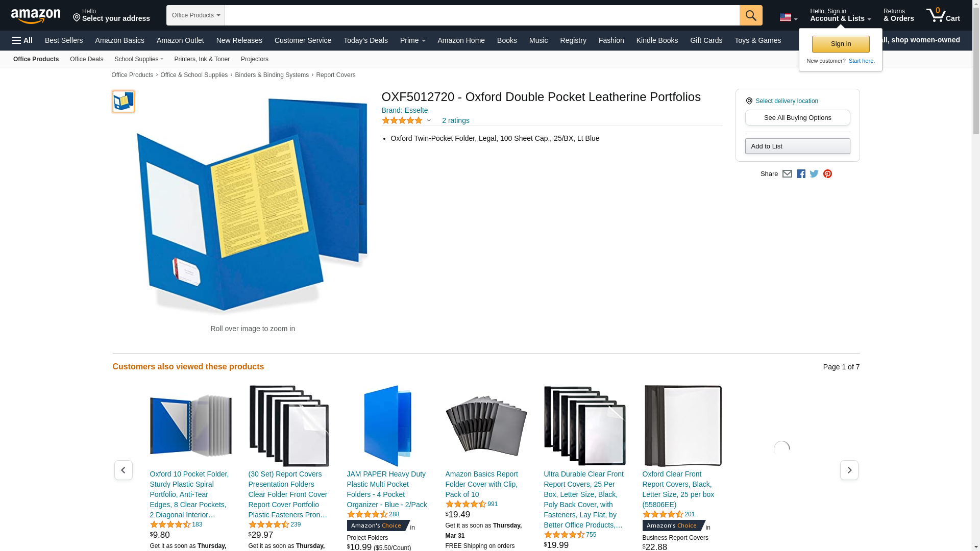980x551 pixels.
Task: Expand the School Supplies submenu
Action: (x=139, y=59)
